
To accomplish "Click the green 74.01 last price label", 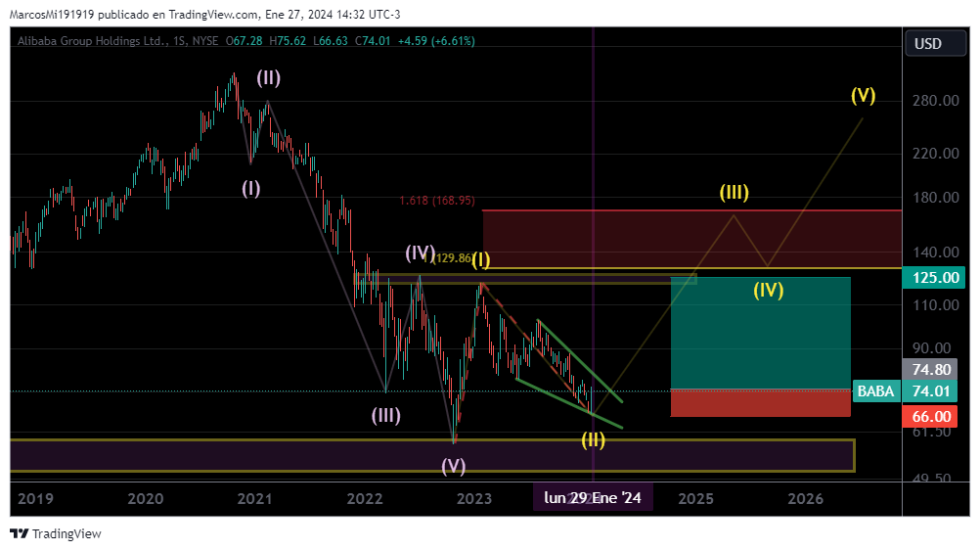I will tap(931, 391).
